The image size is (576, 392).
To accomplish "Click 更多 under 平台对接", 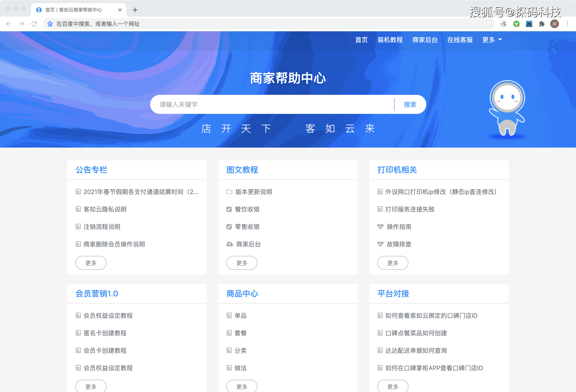I will pyautogui.click(x=393, y=386).
